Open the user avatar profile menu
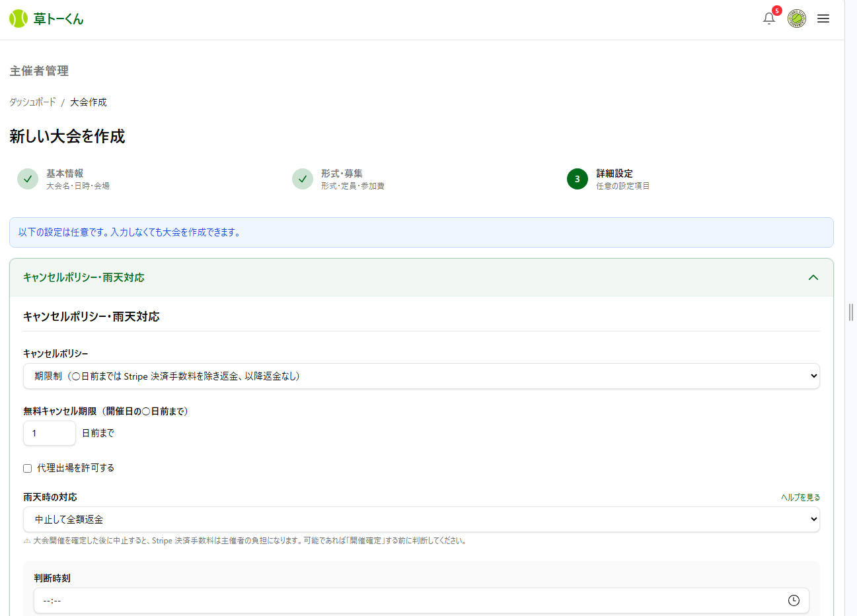The image size is (857, 616). click(x=797, y=18)
